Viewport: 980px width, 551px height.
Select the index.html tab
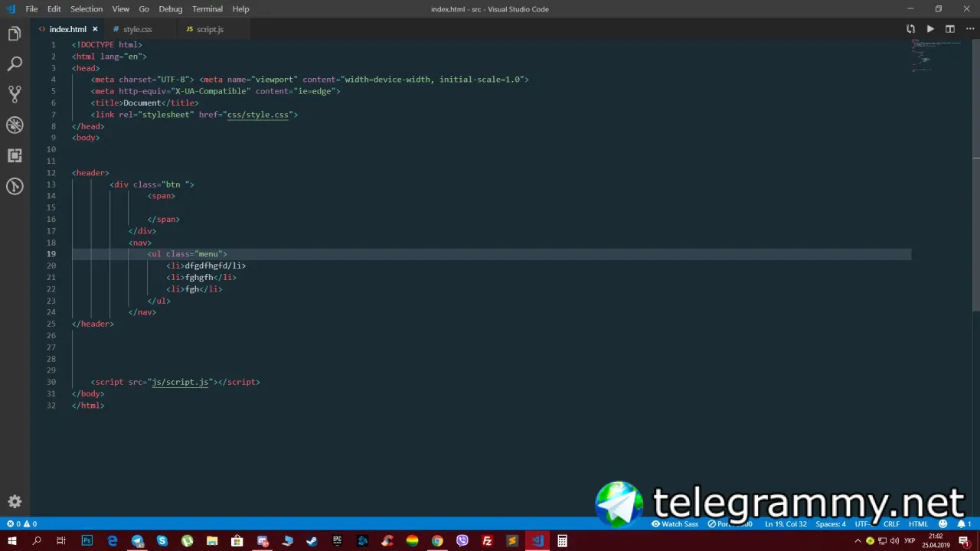pos(67,29)
